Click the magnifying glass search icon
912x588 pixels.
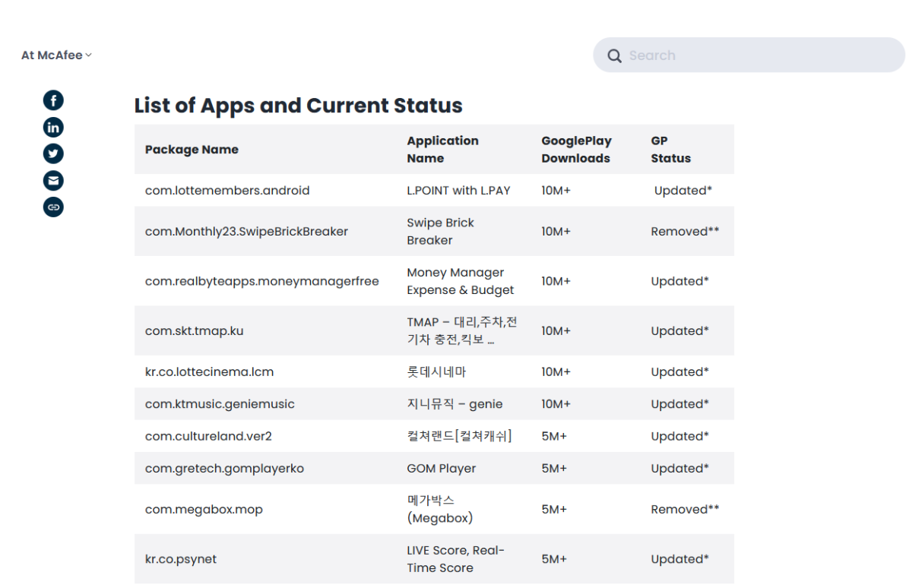point(614,55)
